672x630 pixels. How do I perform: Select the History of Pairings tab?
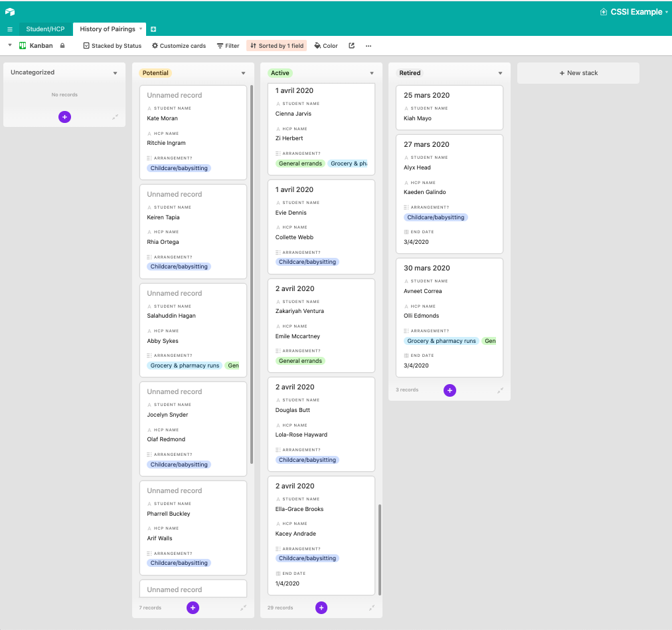(x=107, y=29)
